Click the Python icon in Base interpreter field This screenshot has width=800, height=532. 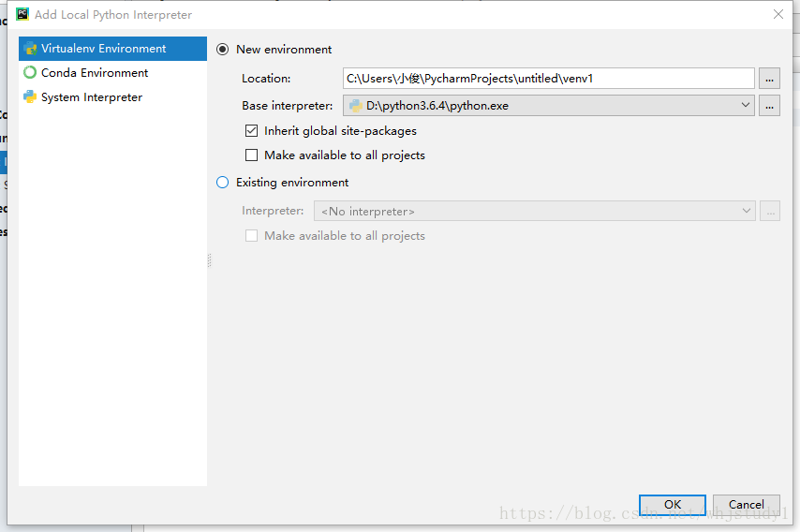[356, 106]
